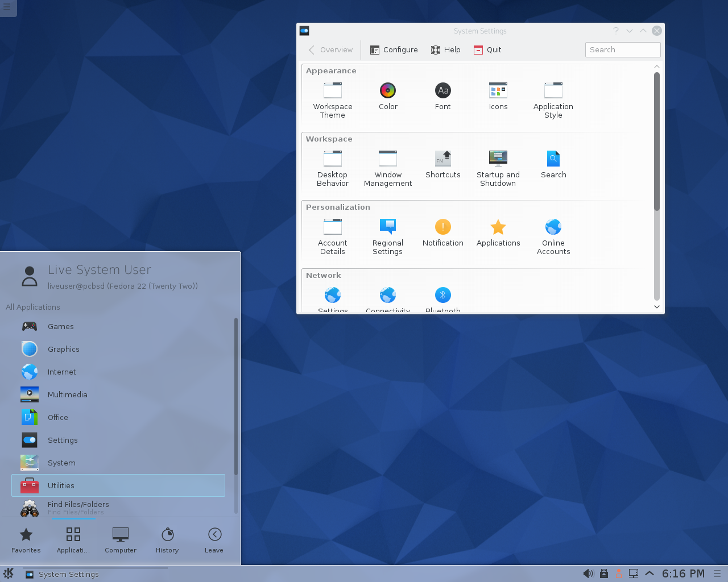
Task: Open the Internet category in launcher
Action: [118, 372]
